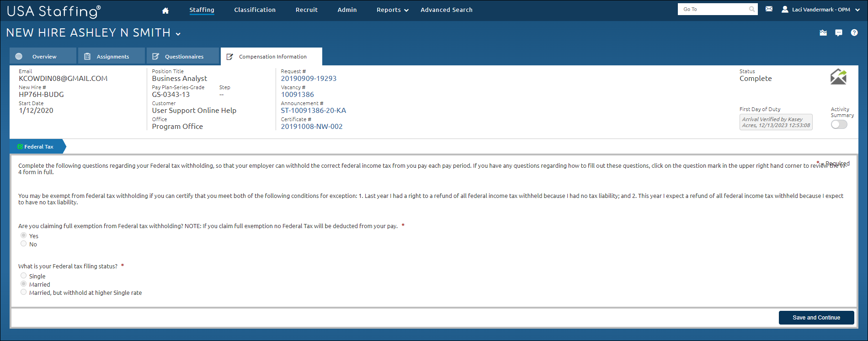Open the help question mark icon
Viewport: 868px width, 341px height.
[854, 33]
